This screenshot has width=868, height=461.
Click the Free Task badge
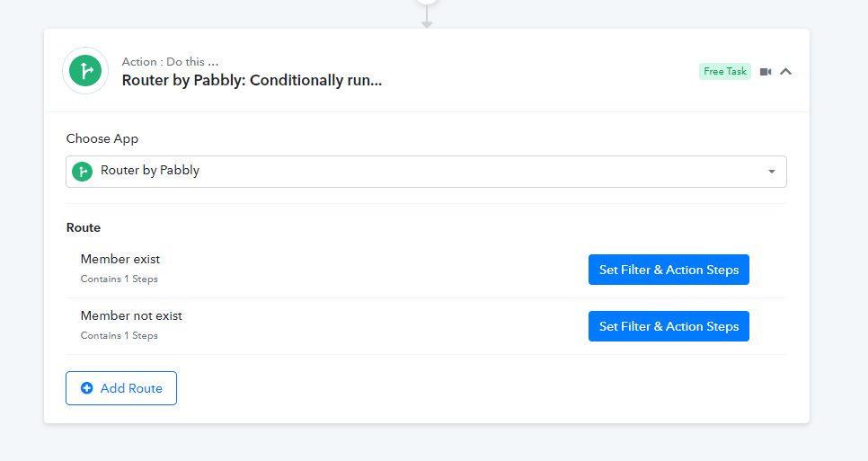click(724, 71)
